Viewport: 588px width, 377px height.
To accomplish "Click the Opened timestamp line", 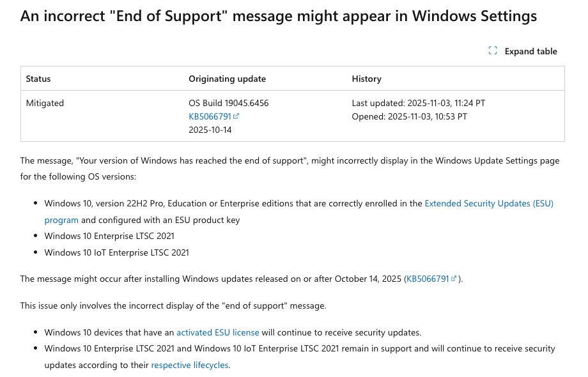I will click(x=409, y=116).
